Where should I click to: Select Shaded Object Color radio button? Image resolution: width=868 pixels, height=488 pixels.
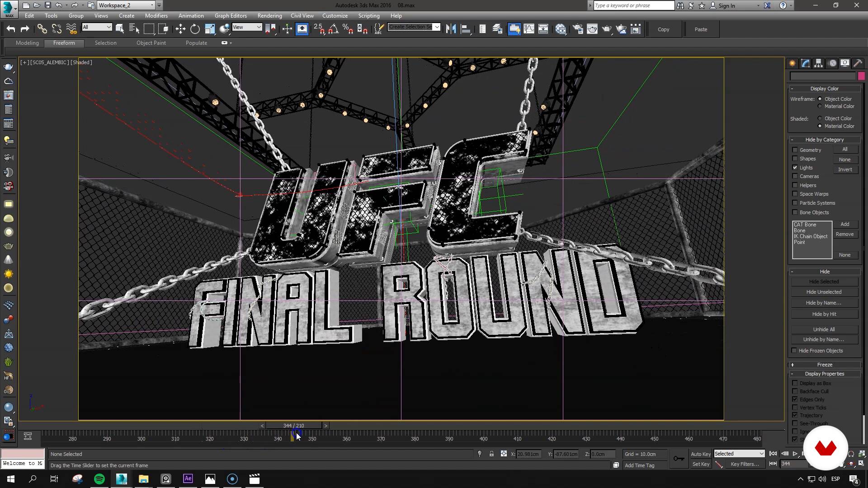(x=820, y=118)
